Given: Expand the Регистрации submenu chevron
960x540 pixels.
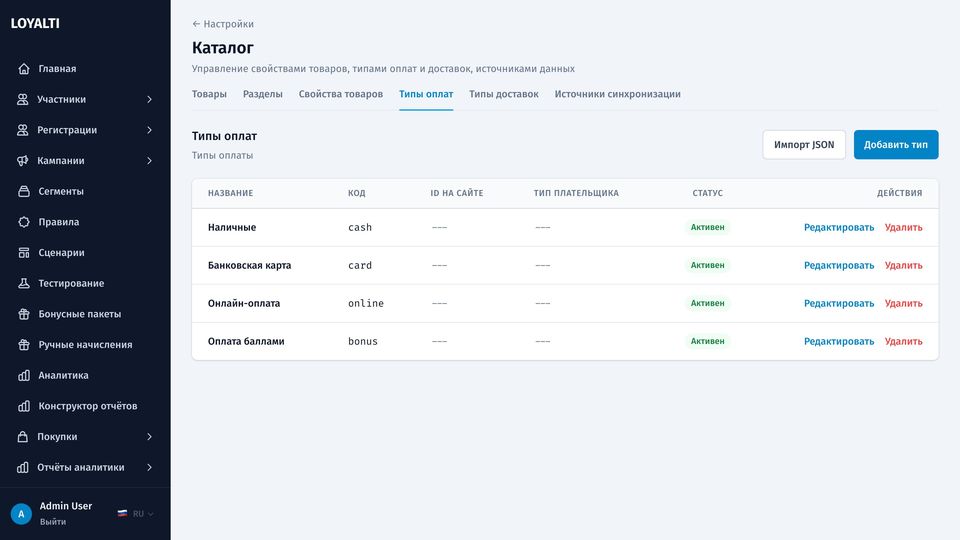Looking at the screenshot, I should 149,130.
